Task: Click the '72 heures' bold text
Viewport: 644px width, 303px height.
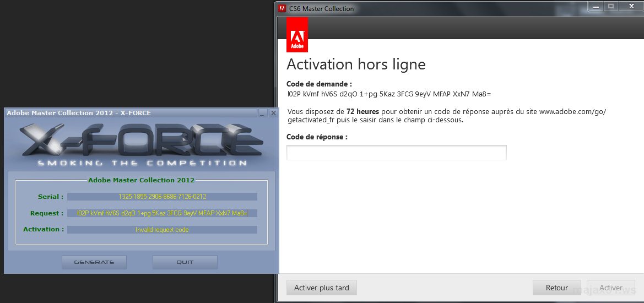Action: [x=362, y=111]
